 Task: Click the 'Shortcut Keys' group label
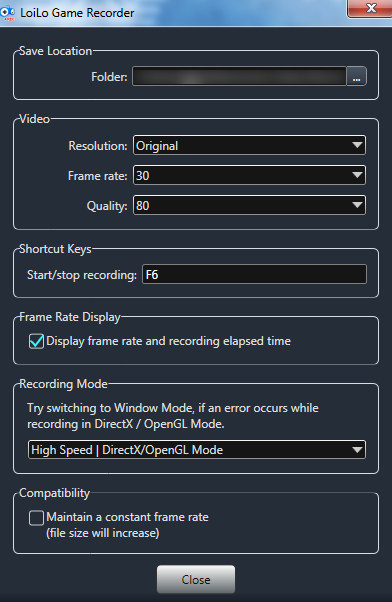[x=55, y=249]
